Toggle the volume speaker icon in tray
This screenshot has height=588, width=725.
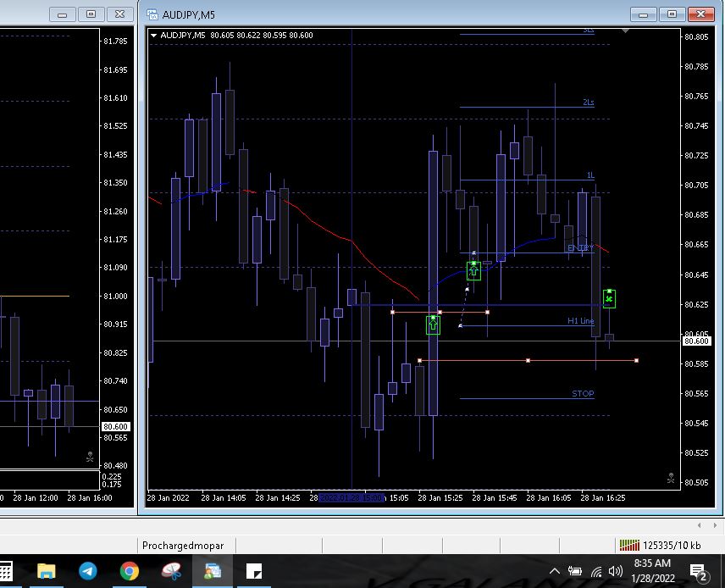point(616,571)
